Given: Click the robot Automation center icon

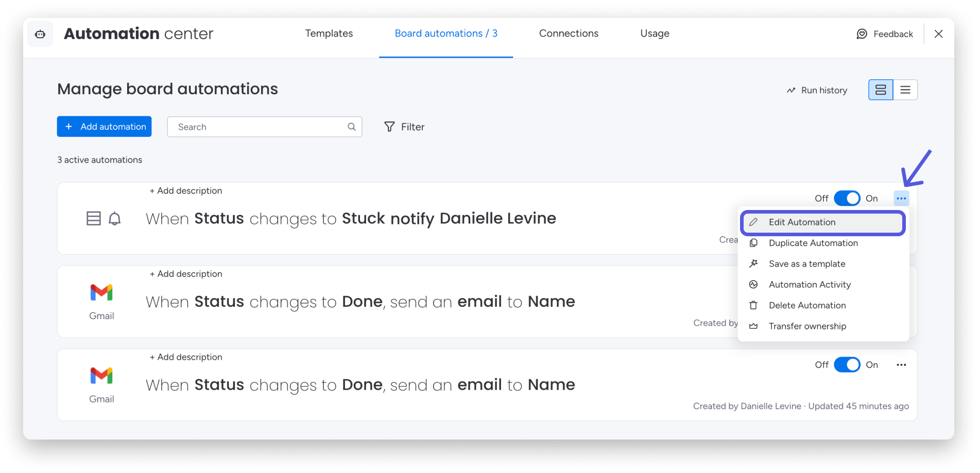Looking at the screenshot, I should [40, 34].
